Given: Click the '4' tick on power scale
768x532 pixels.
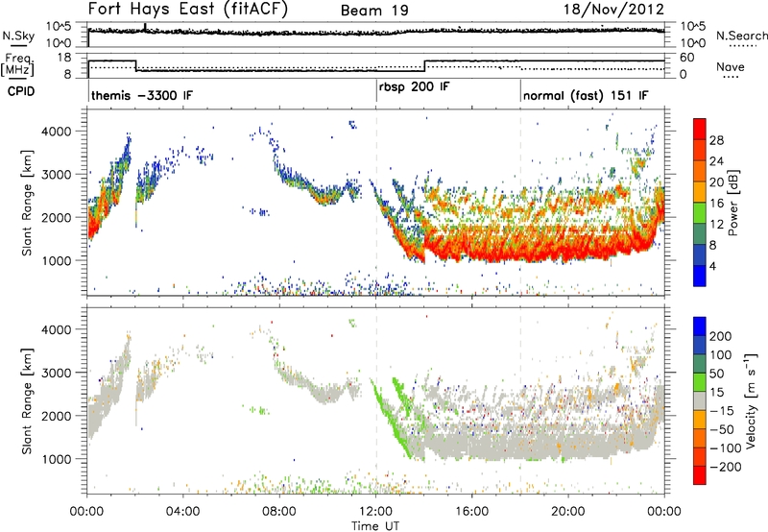Looking at the screenshot, I should point(712,266).
